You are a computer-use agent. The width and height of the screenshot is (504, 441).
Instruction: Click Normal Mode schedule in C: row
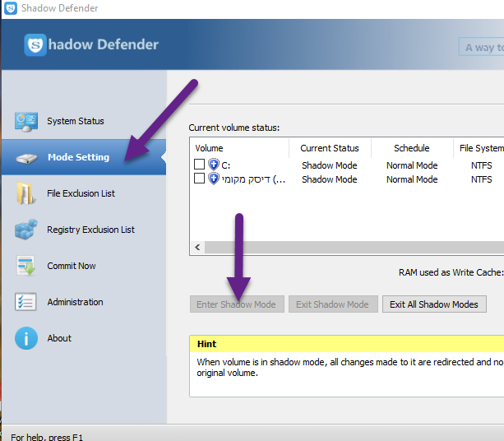(412, 165)
